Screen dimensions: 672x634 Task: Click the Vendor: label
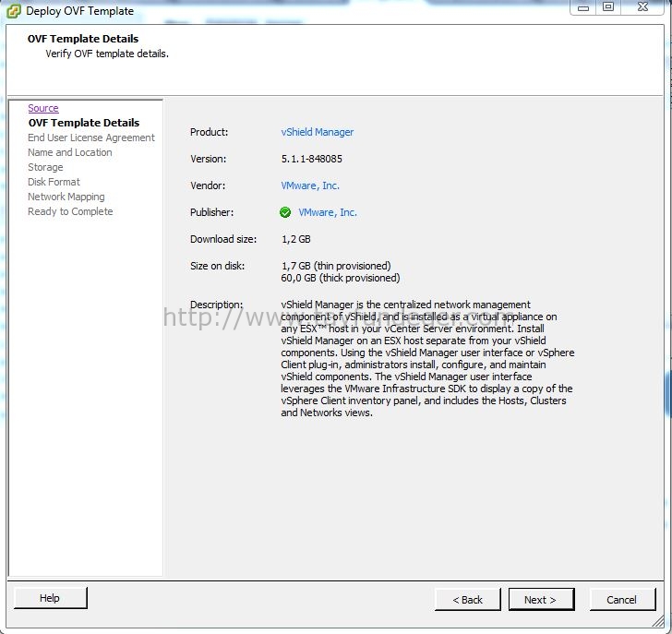pos(208,185)
